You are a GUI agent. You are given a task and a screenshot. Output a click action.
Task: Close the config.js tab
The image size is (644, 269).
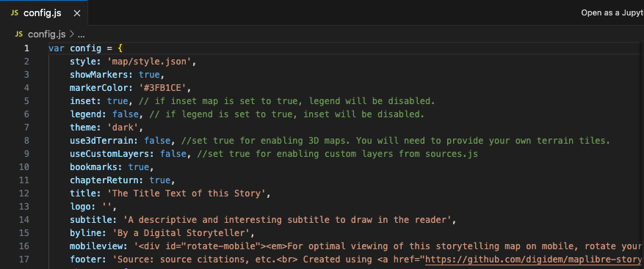(77, 13)
